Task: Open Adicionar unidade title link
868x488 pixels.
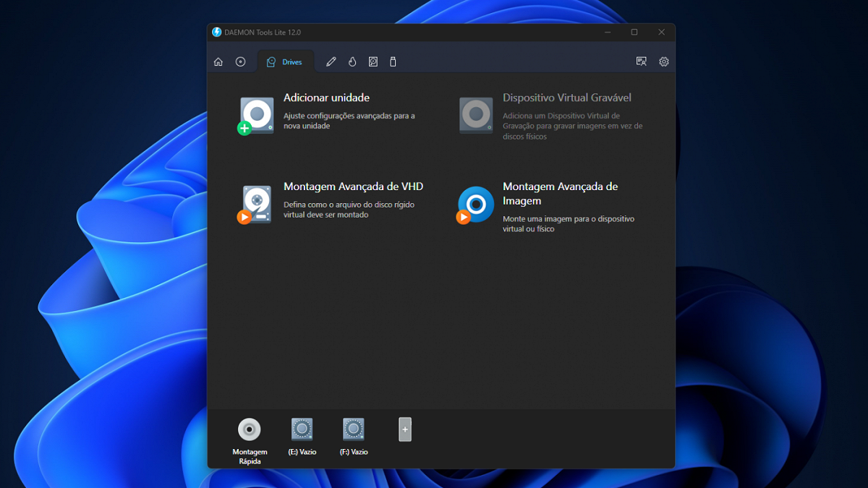Action: tap(326, 98)
